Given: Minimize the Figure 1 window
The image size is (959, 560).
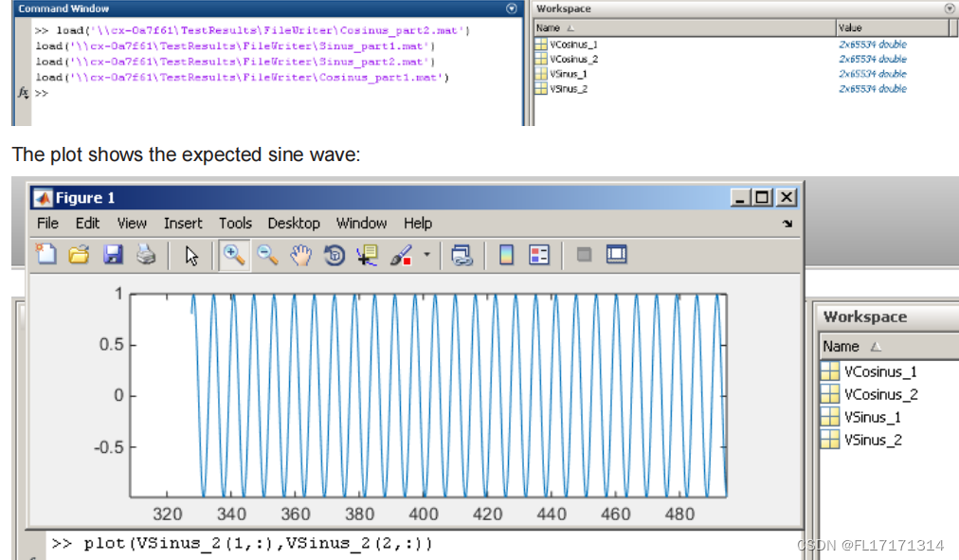Looking at the screenshot, I should (740, 197).
